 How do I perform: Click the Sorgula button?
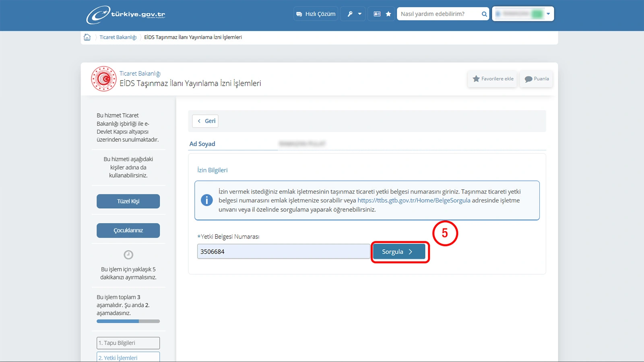click(399, 252)
